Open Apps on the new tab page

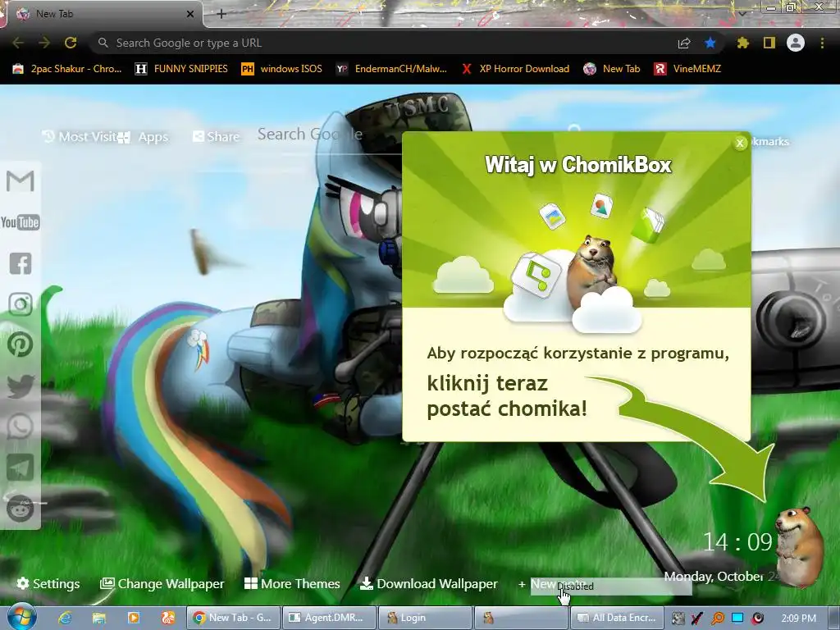click(144, 137)
